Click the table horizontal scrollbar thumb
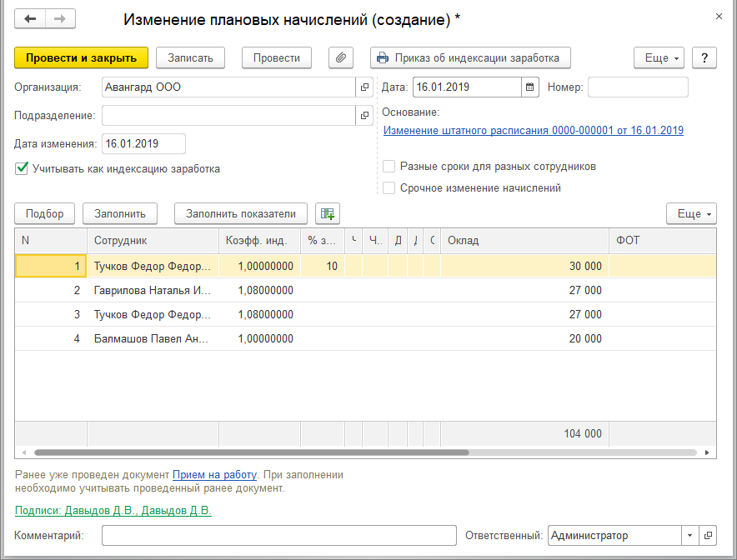This screenshot has width=737, height=560. pos(252,452)
